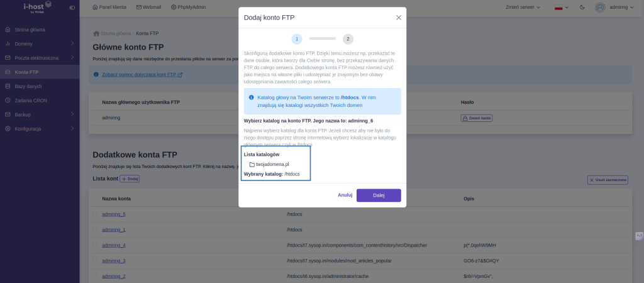The height and width of the screenshot is (283, 644).
Task: Click the blue info icon in the alert
Action: pos(252,97)
